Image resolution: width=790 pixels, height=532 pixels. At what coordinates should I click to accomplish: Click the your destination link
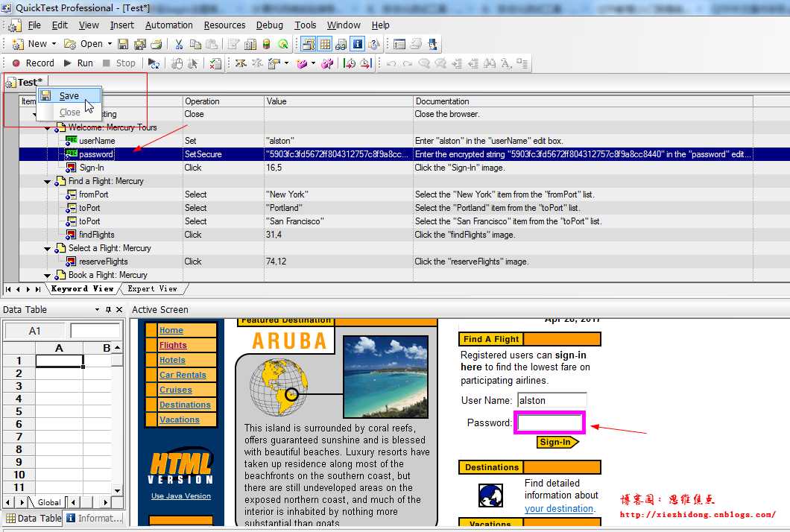[559, 508]
